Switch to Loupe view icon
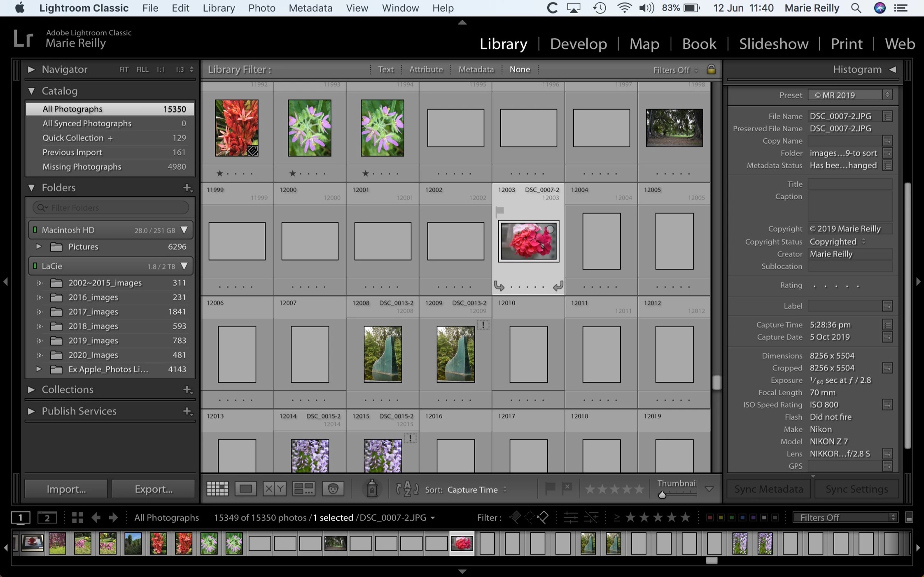 [x=246, y=489]
